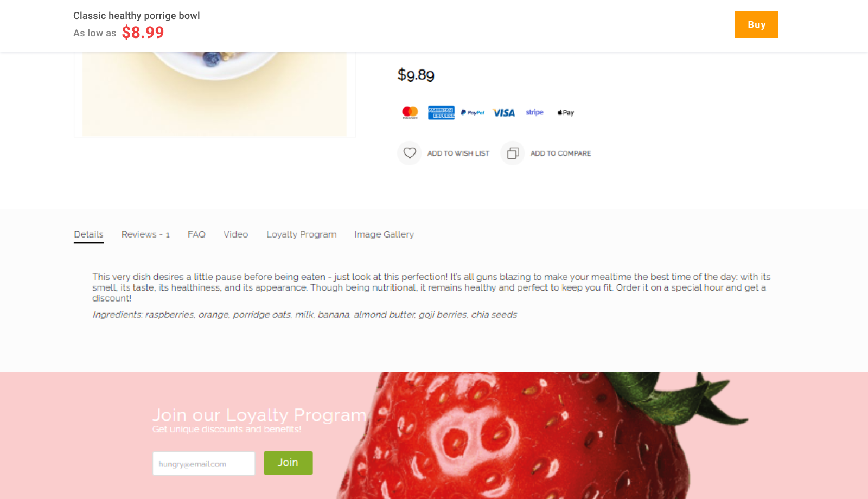
Task: Click the heart wish list icon
Action: coord(410,153)
